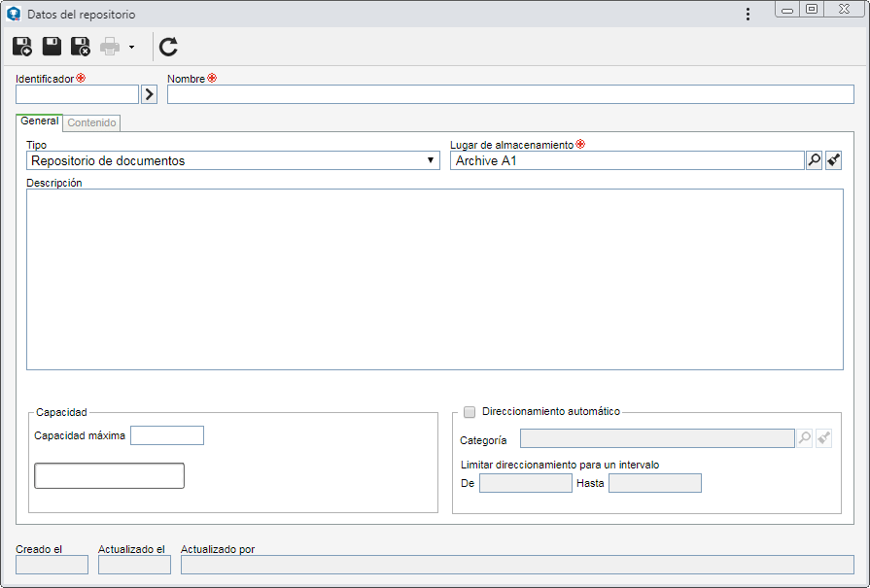Click the Save disk icon
This screenshot has height=588, width=870.
coord(52,47)
